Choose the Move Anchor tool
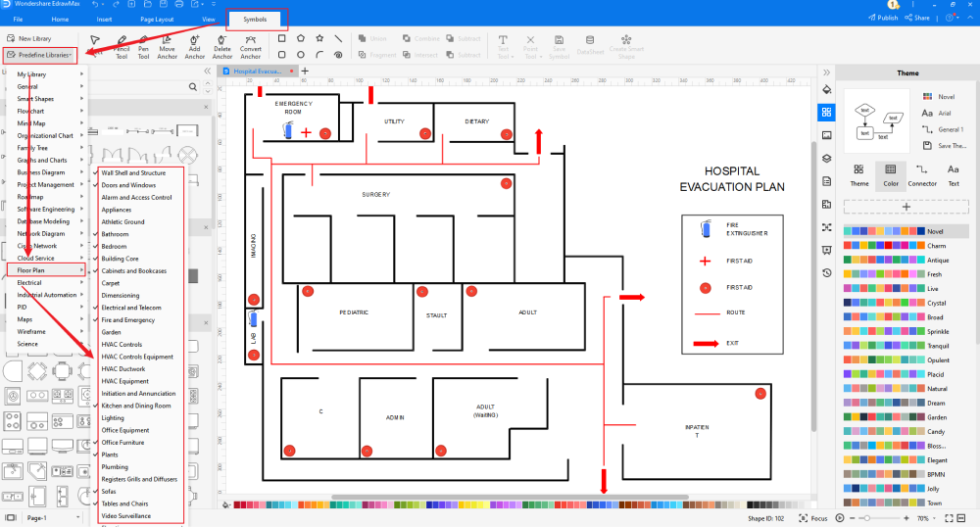 click(167, 47)
